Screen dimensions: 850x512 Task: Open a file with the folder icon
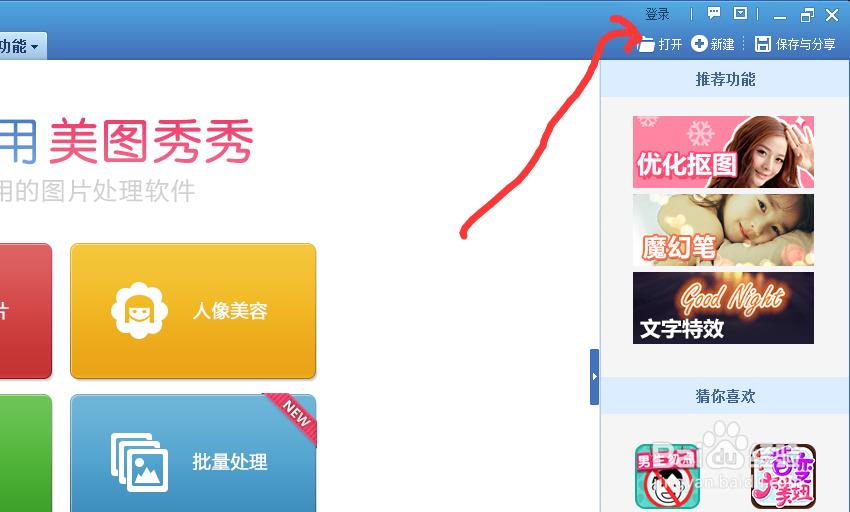(646, 44)
